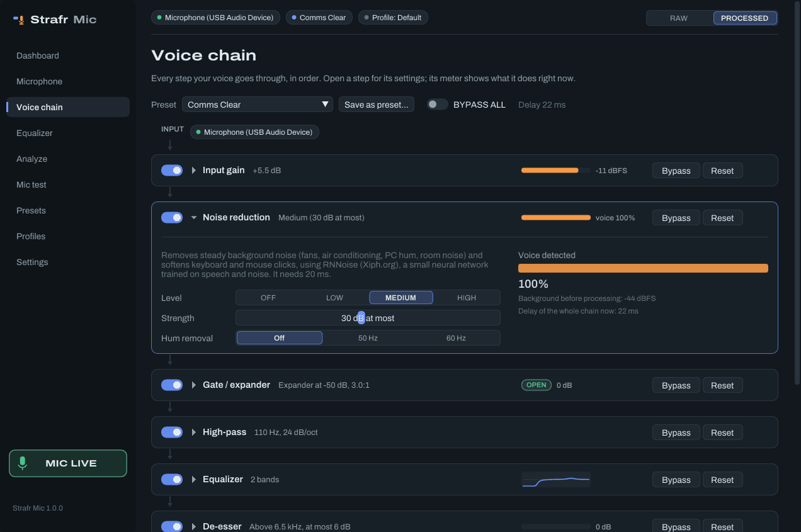Reset the High-pass step
Screen dimensions: 801x532
(722, 433)
